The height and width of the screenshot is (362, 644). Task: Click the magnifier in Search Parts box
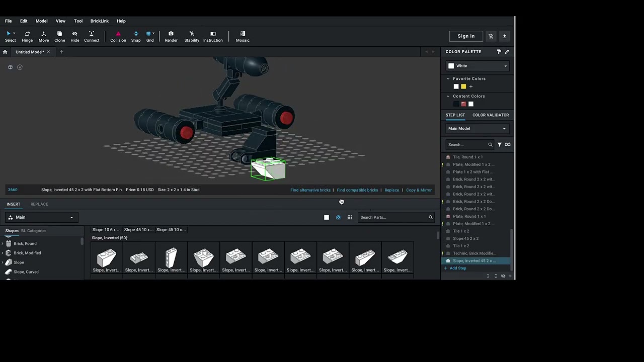431,217
